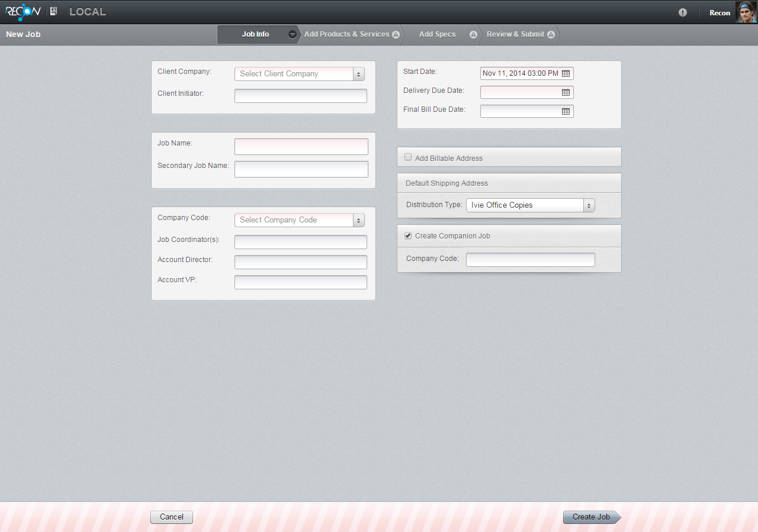Image resolution: width=758 pixels, height=532 pixels.
Task: Click into the Job Coordinator(s) field
Action: [x=301, y=242]
